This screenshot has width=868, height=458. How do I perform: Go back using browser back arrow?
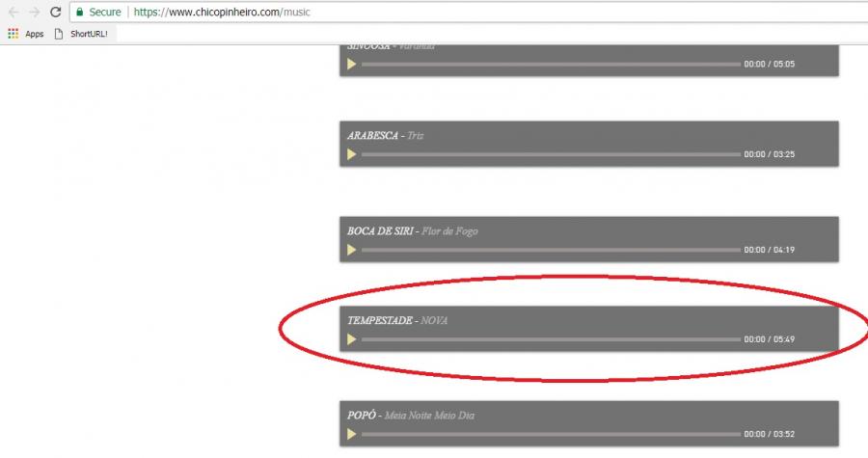point(14,12)
